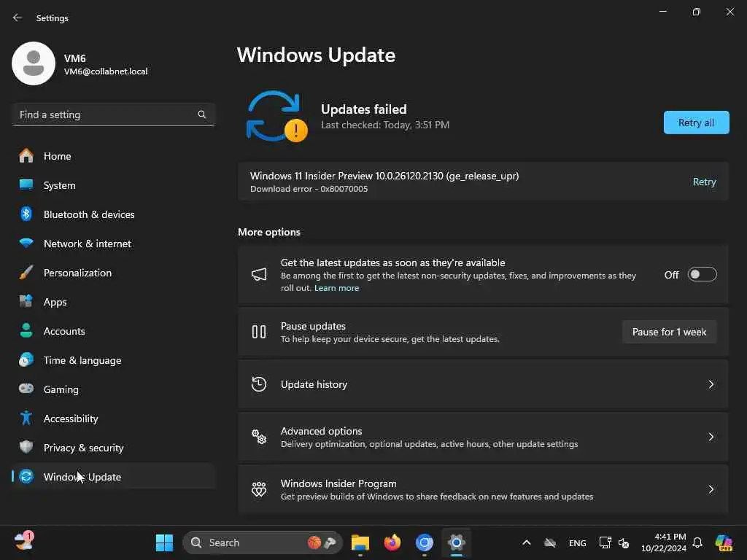The width and height of the screenshot is (747, 560).
Task: Click the Network wifi icon
Action: [26, 243]
